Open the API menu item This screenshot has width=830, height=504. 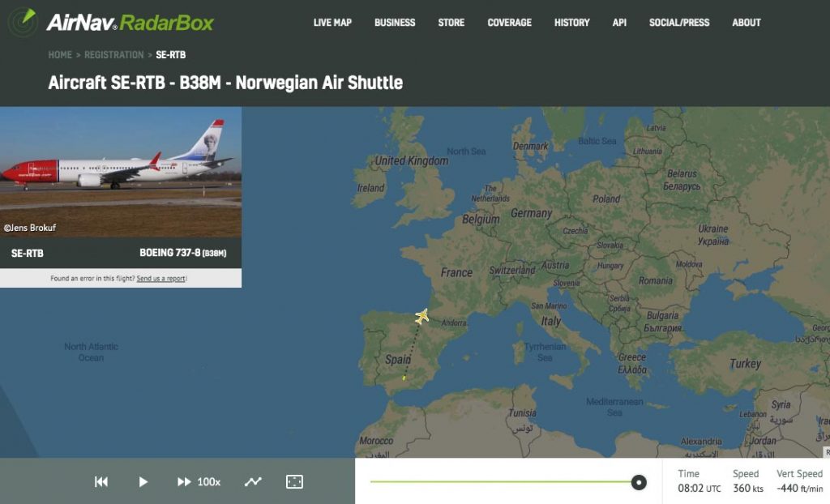point(619,22)
